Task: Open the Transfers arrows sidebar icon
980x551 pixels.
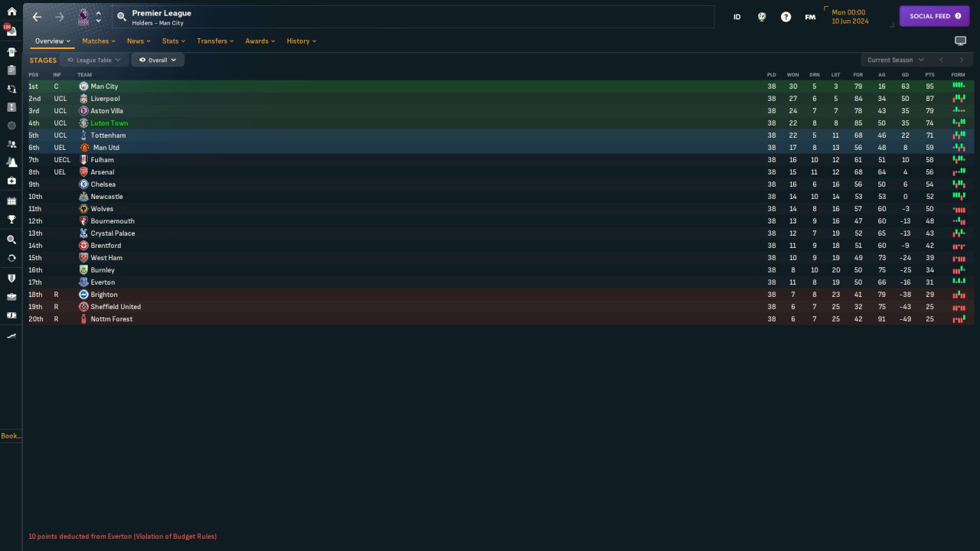Action: (x=11, y=258)
